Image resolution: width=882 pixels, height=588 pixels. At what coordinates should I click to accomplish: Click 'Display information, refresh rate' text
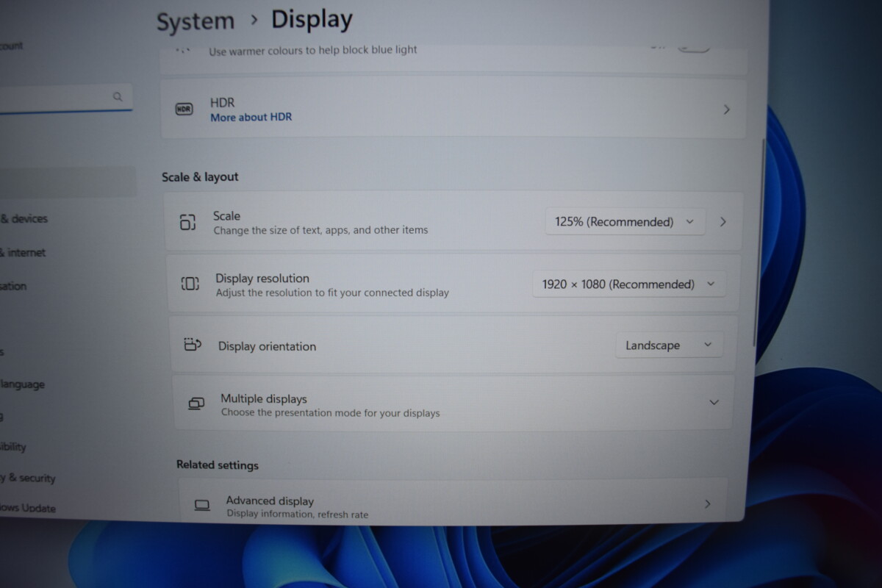point(298,514)
